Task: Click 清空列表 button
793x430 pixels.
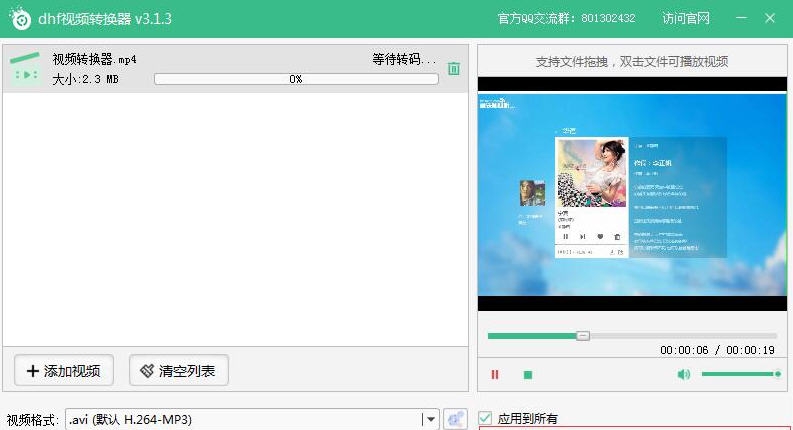Action: (179, 371)
